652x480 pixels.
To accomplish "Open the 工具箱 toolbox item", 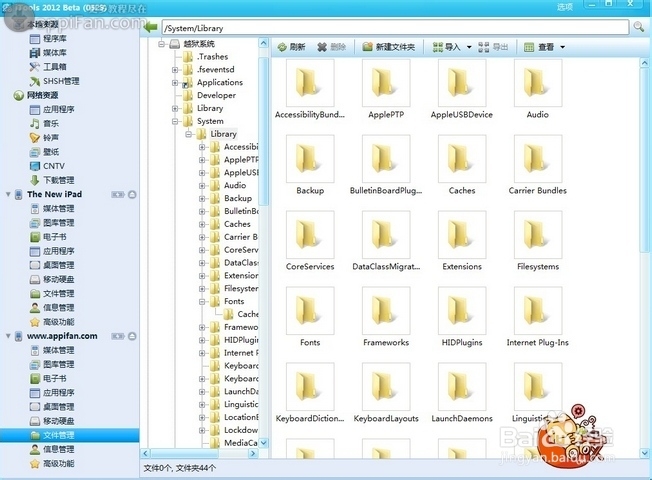I will [48, 67].
